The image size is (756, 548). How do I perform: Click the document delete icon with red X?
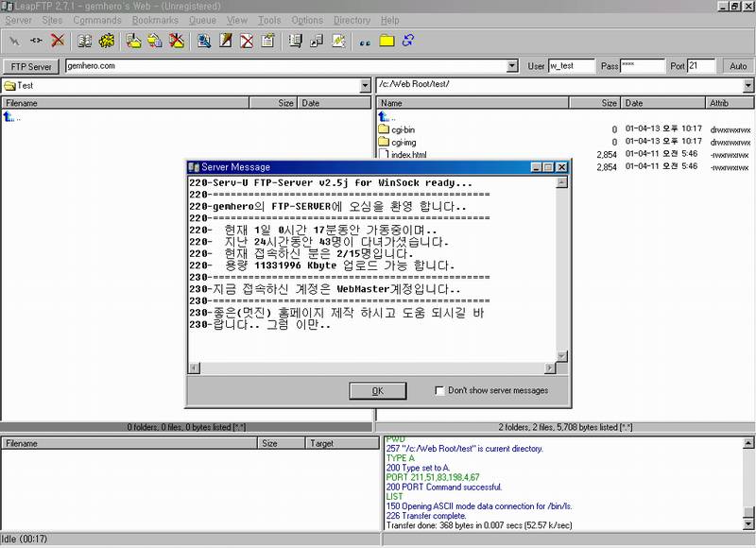247,41
